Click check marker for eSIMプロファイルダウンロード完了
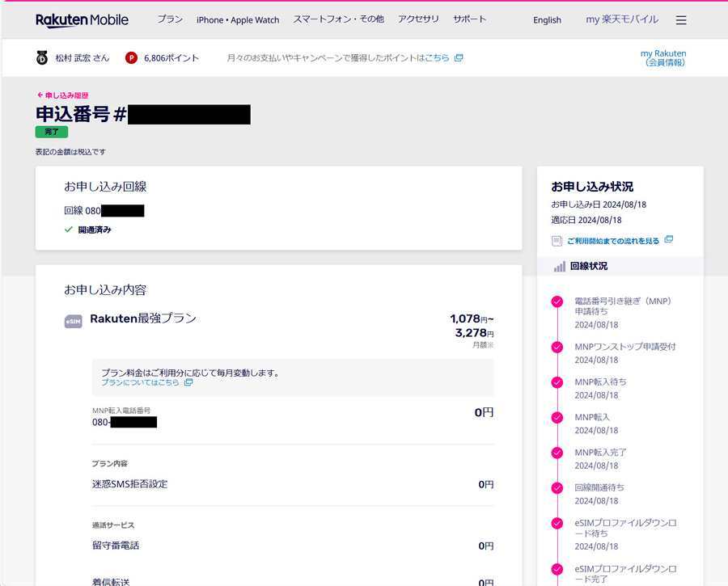 tap(557, 569)
